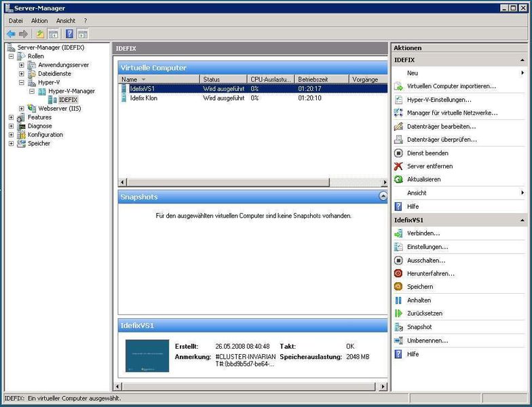
Task: Click the red Herunterfahren icon
Action: point(398,273)
